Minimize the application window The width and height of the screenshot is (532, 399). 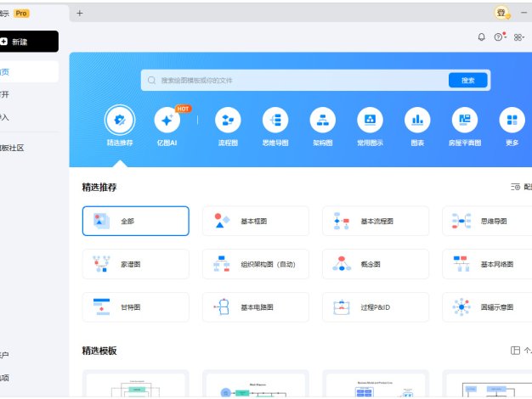[x=524, y=13]
